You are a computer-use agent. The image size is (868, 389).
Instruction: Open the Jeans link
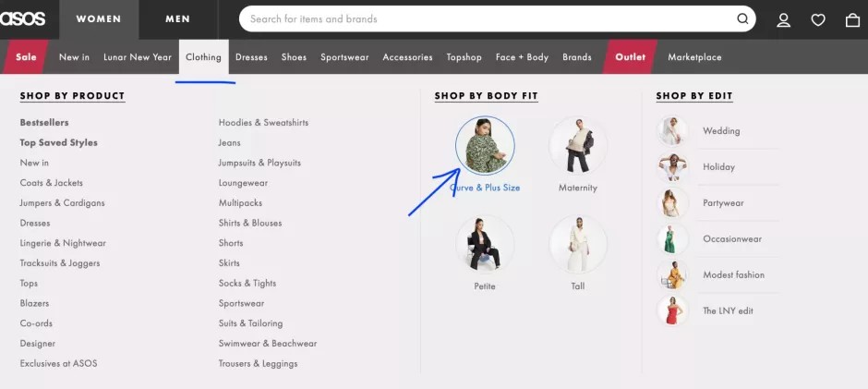pyautogui.click(x=229, y=142)
